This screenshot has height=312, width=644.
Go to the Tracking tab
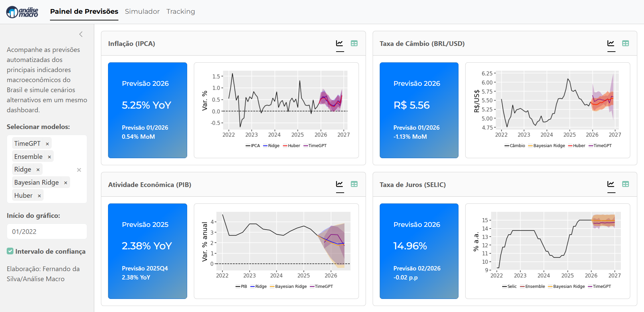[x=180, y=12]
